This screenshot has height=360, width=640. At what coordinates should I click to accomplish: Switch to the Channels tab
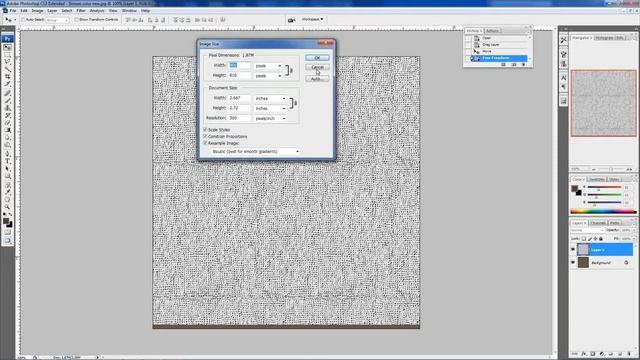tap(598, 223)
